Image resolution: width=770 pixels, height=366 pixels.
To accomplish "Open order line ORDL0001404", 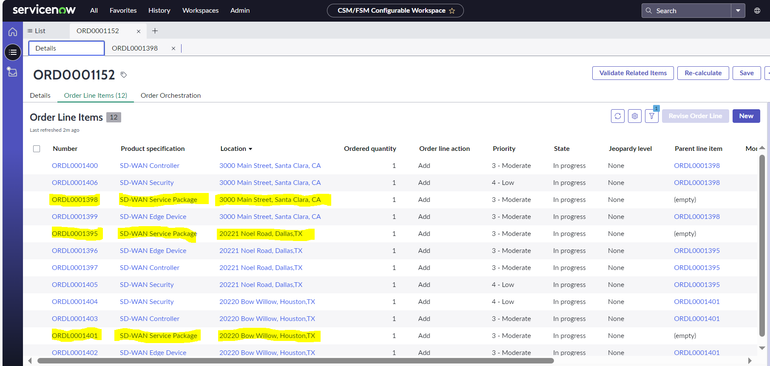I will (x=75, y=302).
